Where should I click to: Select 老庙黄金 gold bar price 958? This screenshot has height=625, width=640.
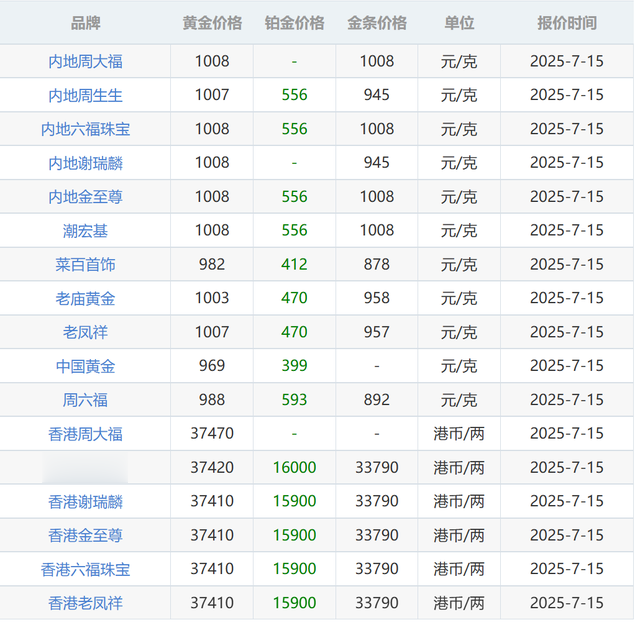377,298
